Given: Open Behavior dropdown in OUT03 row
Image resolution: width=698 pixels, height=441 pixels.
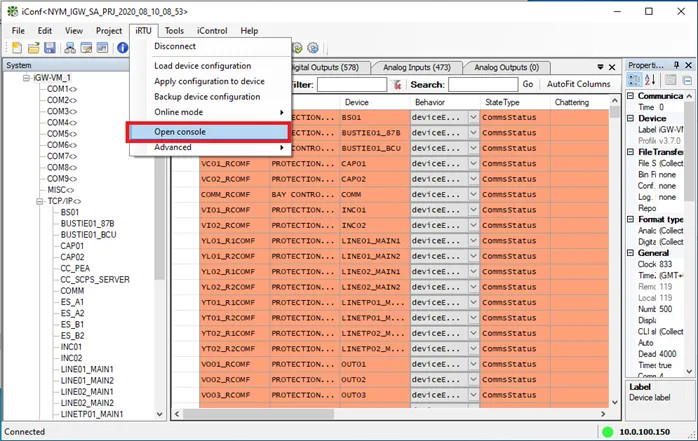Looking at the screenshot, I should [x=473, y=395].
